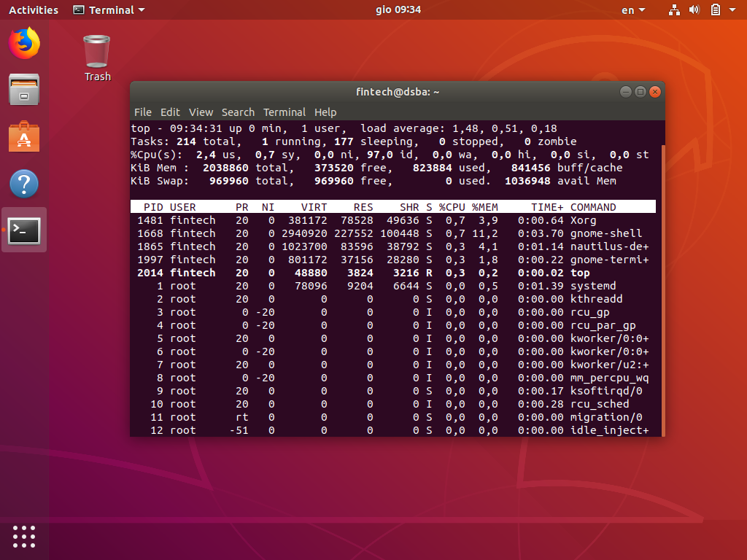Viewport: 747px width, 560px height.
Task: Click the SHR column header
Action: click(x=409, y=207)
